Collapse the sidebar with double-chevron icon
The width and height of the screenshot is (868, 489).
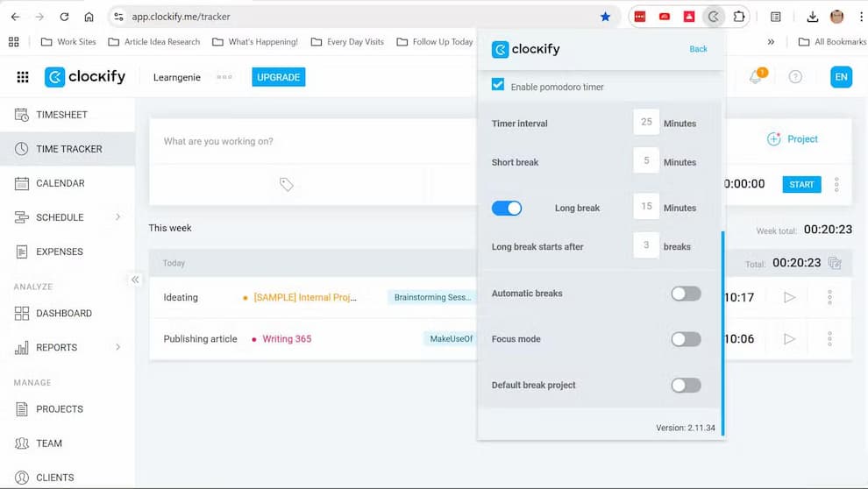click(x=135, y=280)
